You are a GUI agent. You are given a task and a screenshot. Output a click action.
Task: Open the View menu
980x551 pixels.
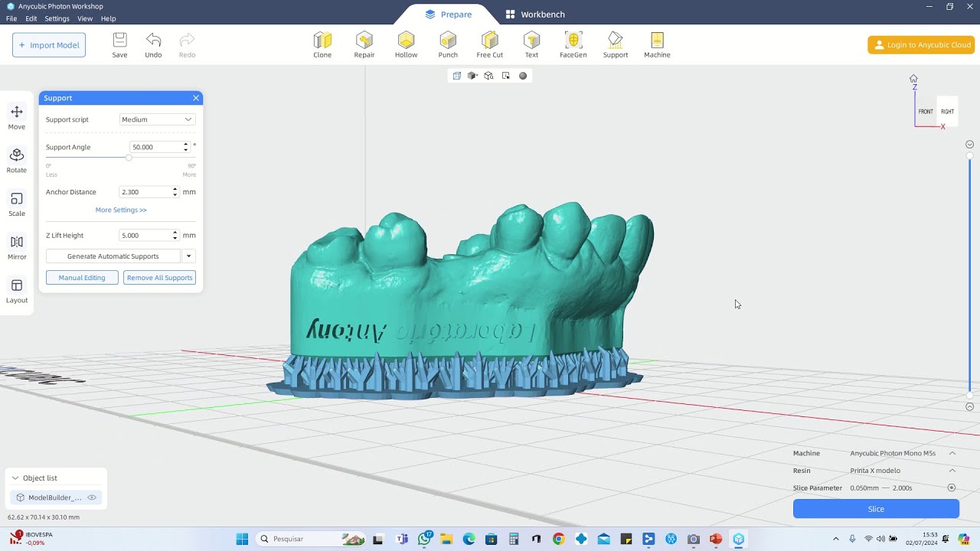85,18
